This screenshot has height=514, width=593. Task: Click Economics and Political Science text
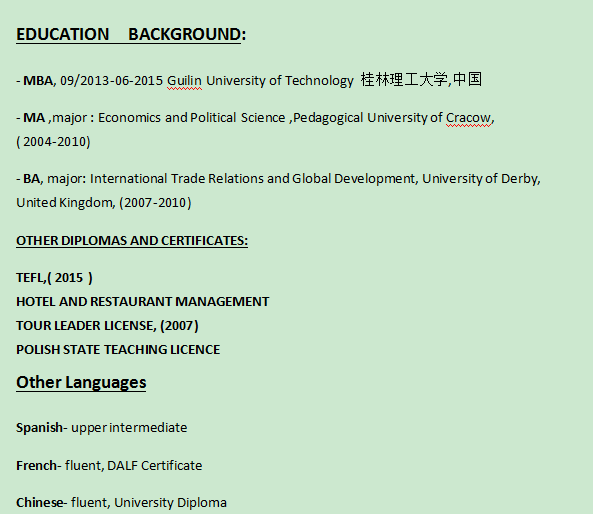pos(192,118)
